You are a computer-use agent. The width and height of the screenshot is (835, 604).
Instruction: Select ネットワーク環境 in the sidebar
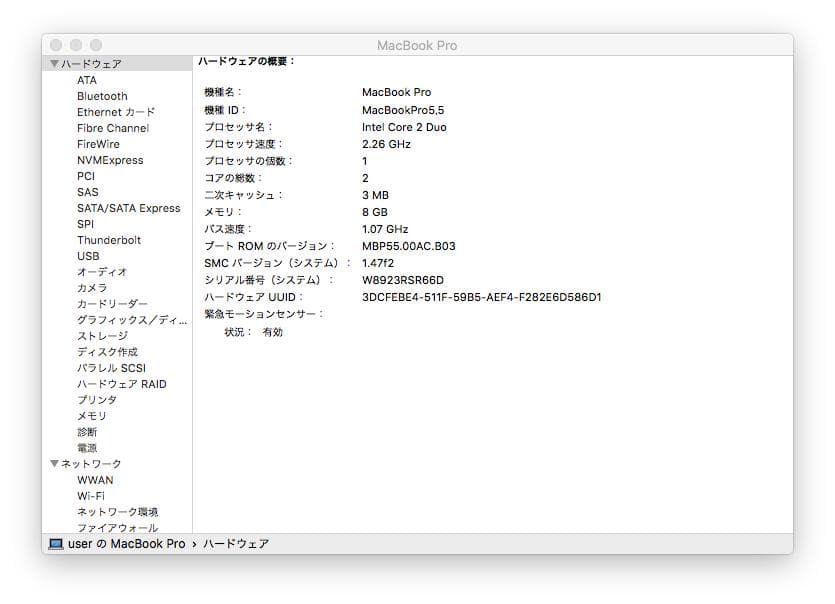point(118,511)
